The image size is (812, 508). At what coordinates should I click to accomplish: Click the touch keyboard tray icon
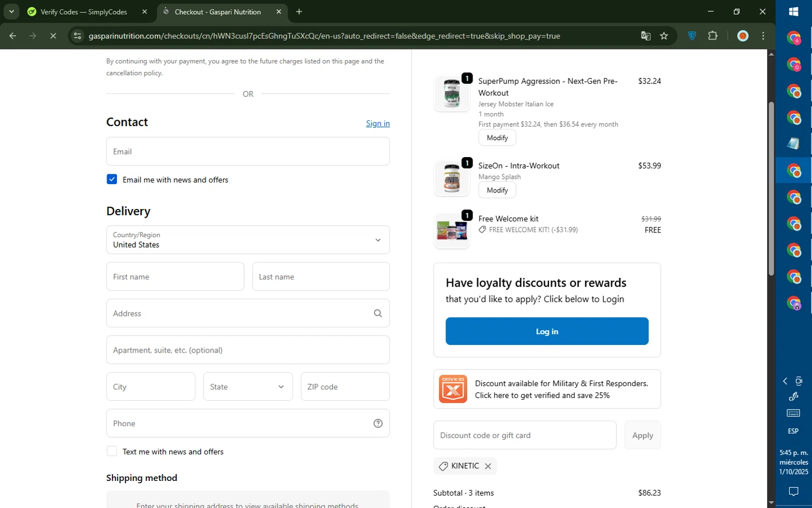tap(794, 413)
